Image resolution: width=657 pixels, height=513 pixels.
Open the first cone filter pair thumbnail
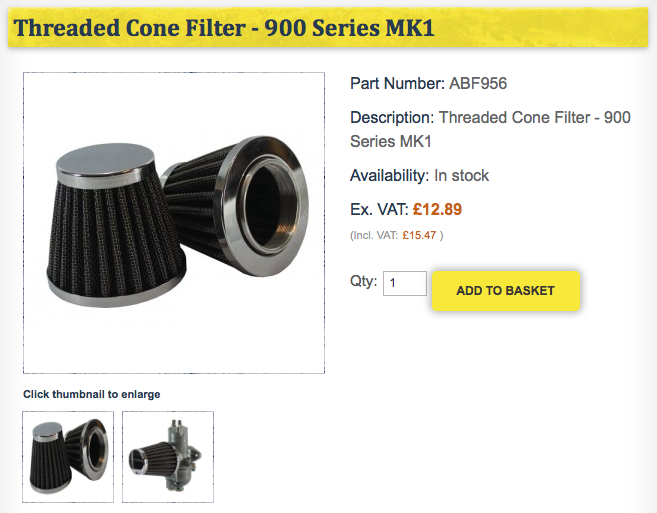tap(68, 456)
